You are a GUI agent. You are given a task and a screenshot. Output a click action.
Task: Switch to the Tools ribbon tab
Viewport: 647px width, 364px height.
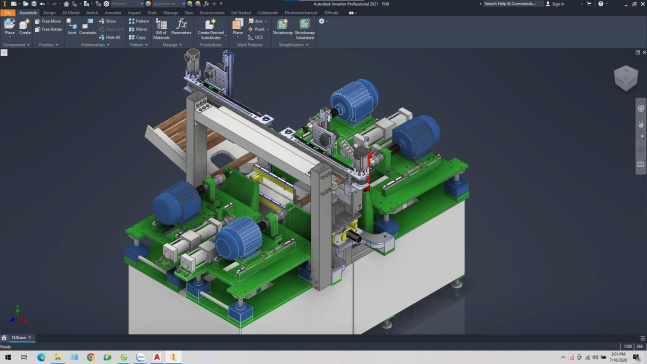click(x=152, y=13)
